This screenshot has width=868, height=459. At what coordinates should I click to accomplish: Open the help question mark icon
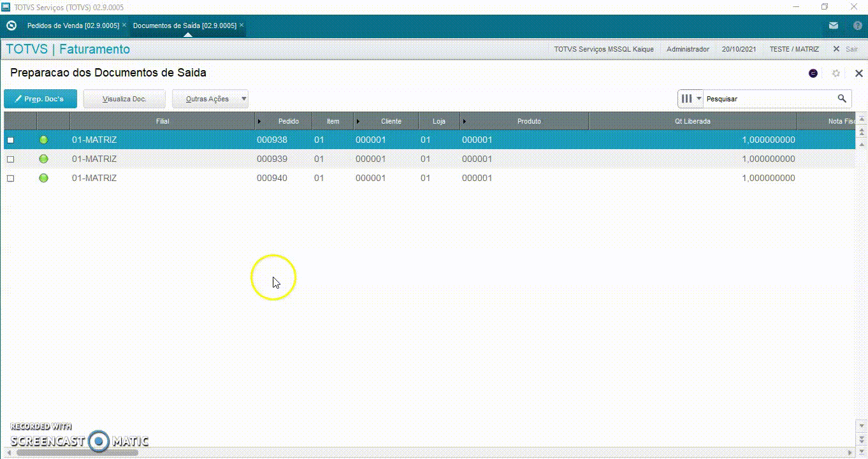858,25
